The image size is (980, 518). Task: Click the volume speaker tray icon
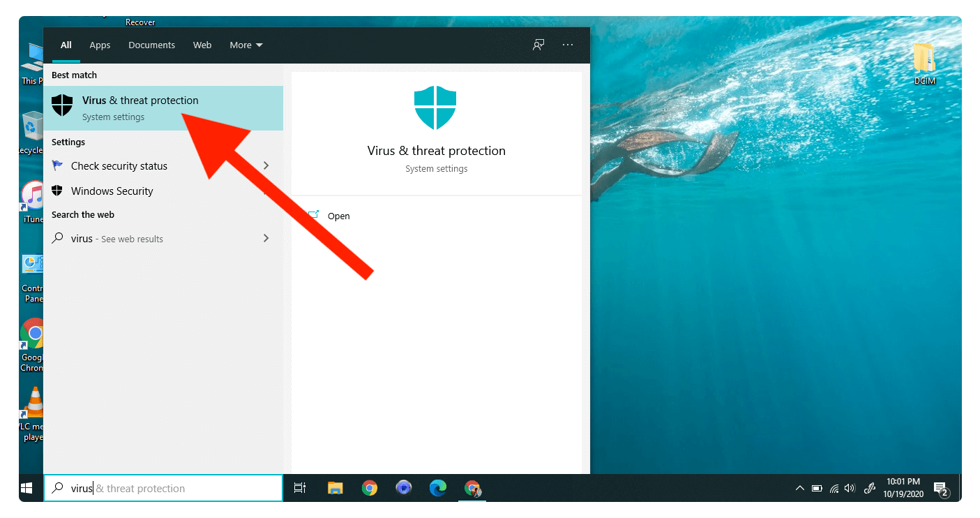tap(850, 489)
